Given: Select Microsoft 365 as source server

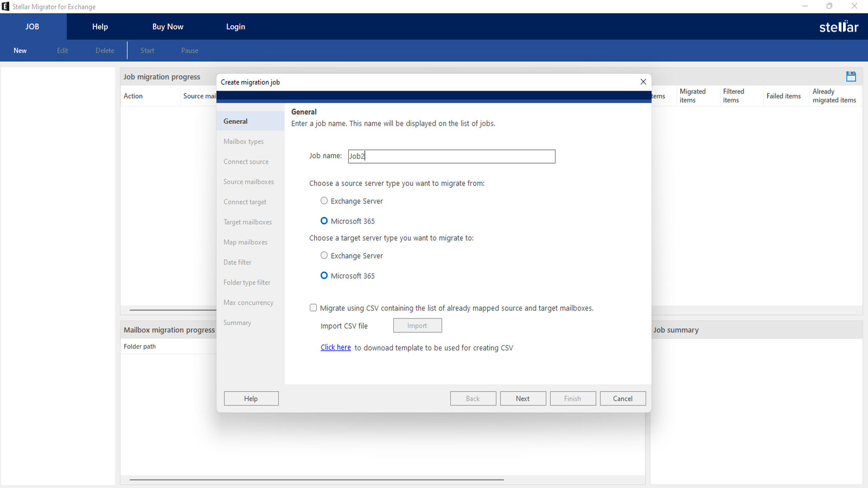Looking at the screenshot, I should [324, 221].
